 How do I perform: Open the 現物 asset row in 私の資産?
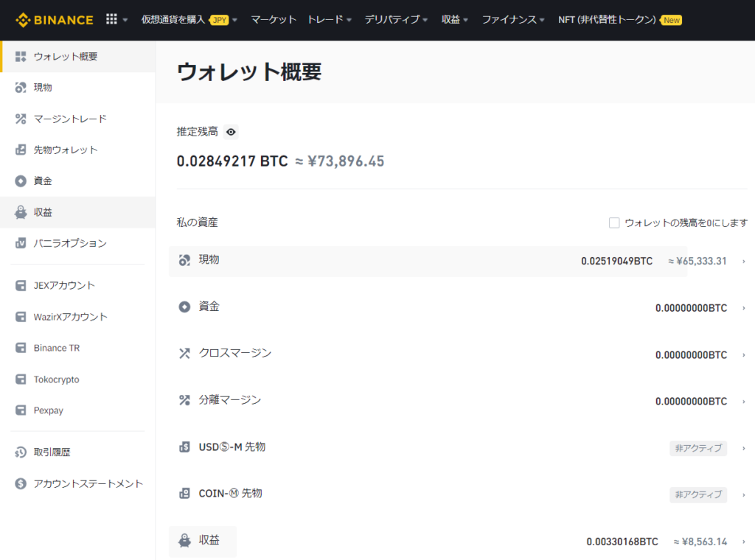point(428,261)
